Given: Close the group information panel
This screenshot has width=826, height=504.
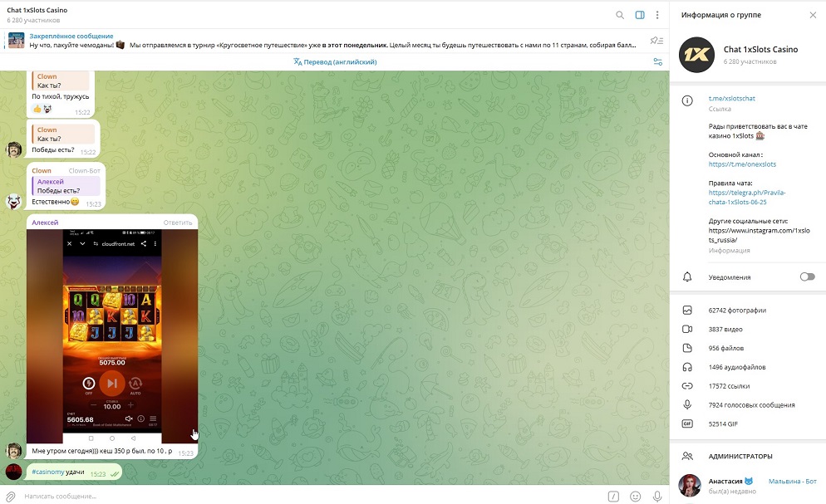Looking at the screenshot, I should click(813, 15).
